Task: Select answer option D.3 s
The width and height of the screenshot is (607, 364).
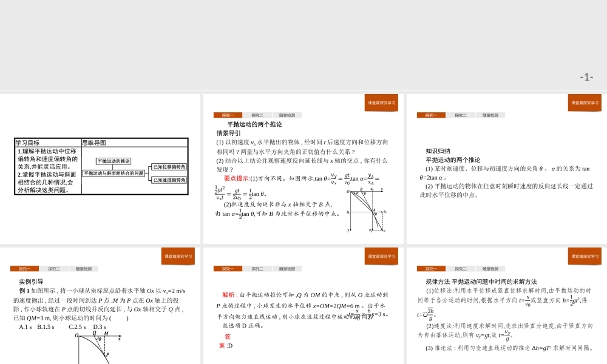Action: 100,326
